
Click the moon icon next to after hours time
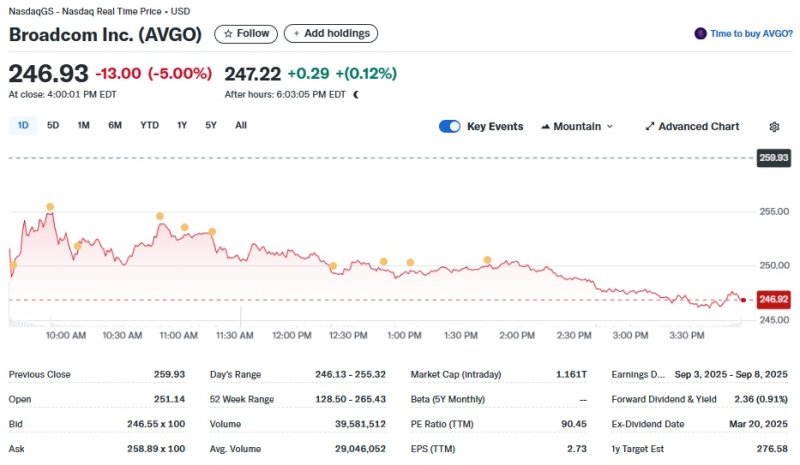[356, 94]
